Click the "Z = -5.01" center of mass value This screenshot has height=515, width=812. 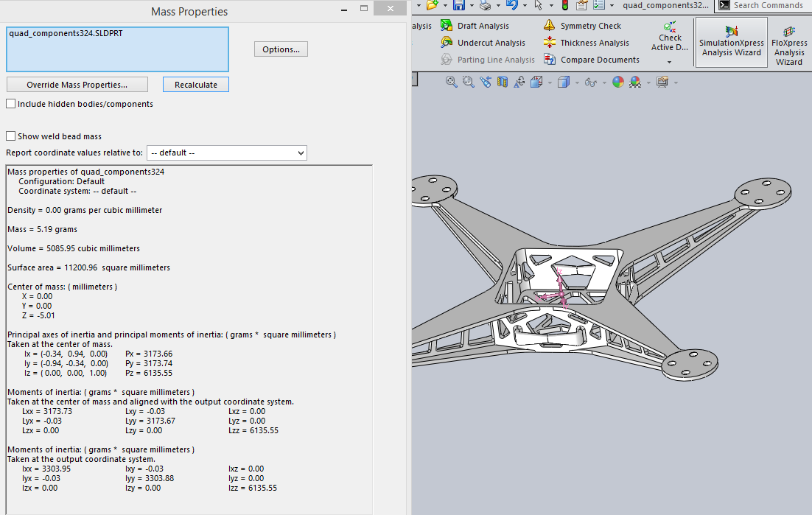click(x=38, y=315)
